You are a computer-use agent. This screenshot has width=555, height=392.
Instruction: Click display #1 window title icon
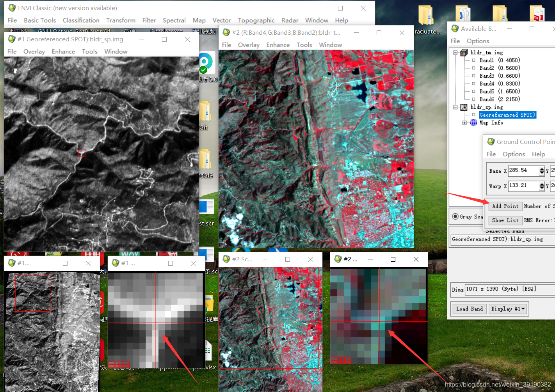click(x=12, y=39)
